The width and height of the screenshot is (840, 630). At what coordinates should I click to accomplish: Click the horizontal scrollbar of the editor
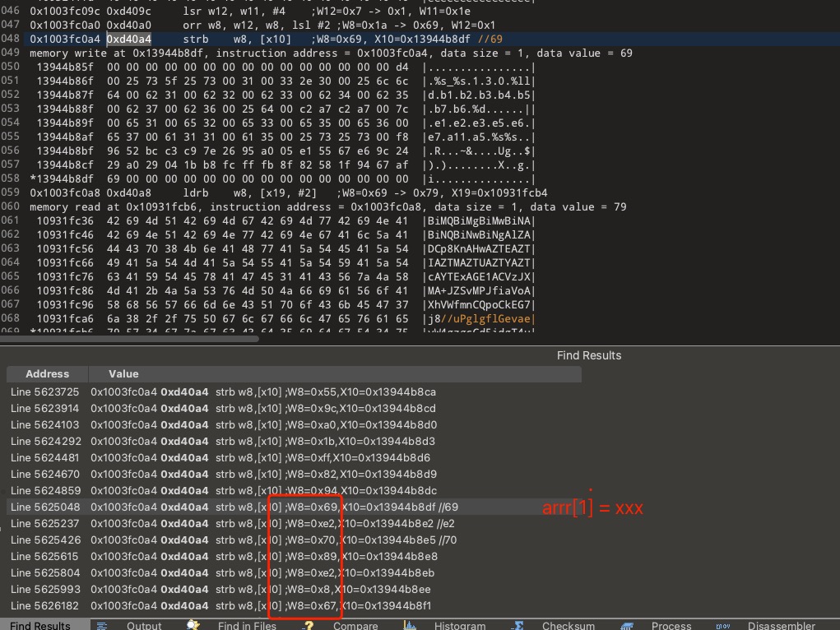130,339
